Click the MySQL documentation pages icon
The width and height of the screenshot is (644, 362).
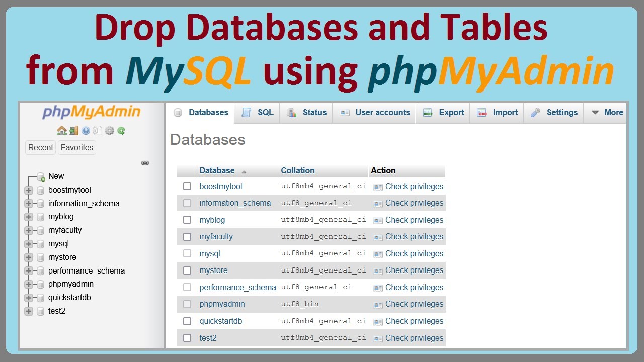(97, 131)
